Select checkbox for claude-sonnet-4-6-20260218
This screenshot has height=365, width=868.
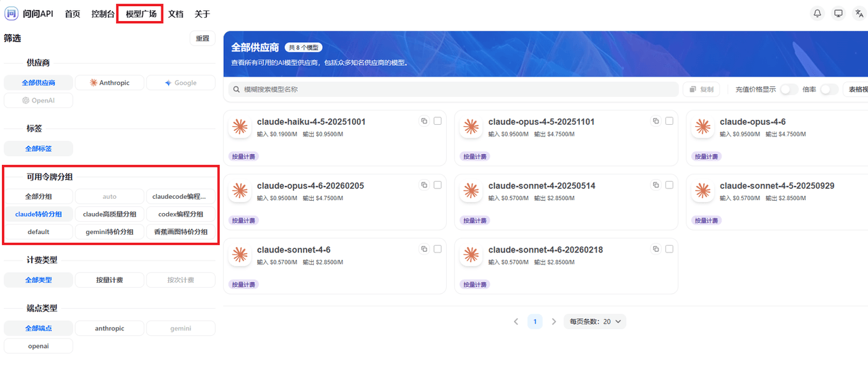click(669, 249)
